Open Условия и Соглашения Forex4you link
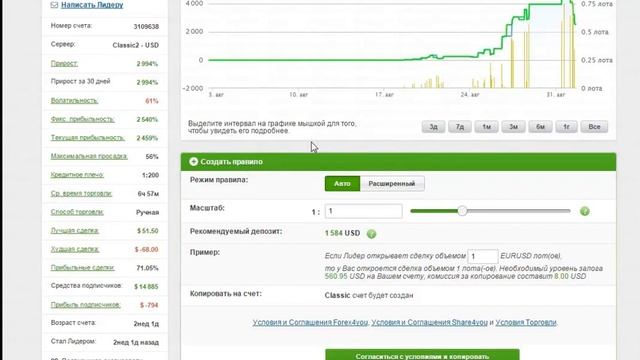 (x=310, y=322)
